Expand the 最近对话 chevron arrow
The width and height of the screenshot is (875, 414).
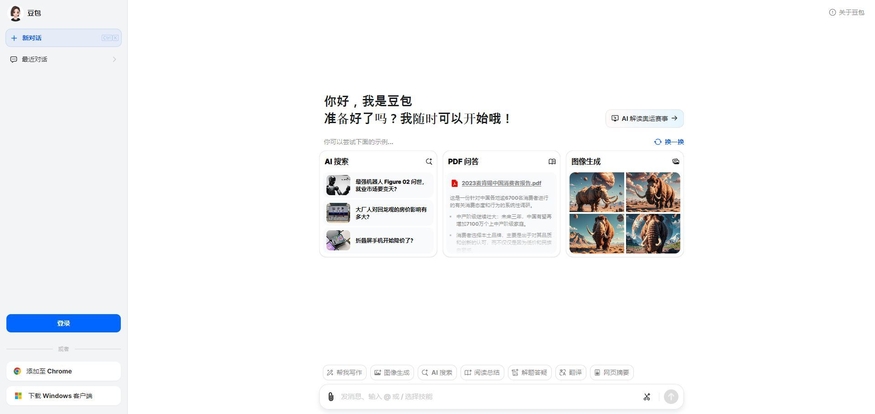pyautogui.click(x=114, y=59)
